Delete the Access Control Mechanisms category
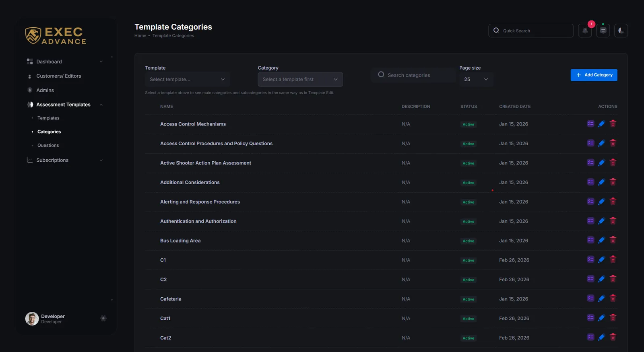Image resolution: width=644 pixels, height=352 pixels. tap(613, 124)
